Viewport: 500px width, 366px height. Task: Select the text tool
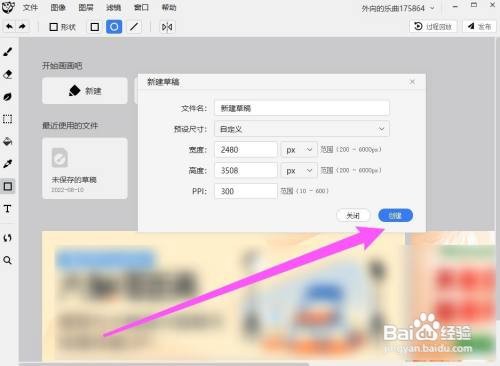click(x=8, y=209)
